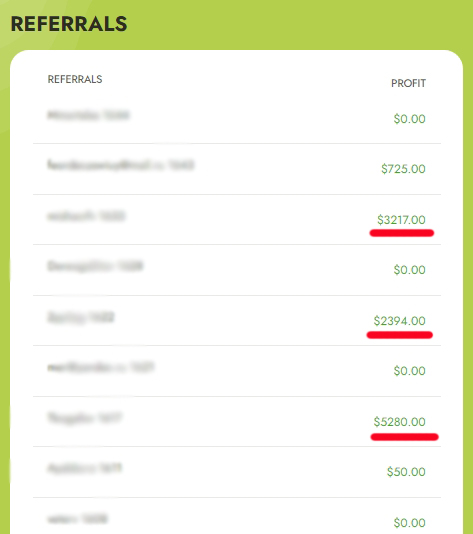Image resolution: width=473 pixels, height=534 pixels.
Task: Click the PROFIT column header
Action: pyautogui.click(x=408, y=83)
